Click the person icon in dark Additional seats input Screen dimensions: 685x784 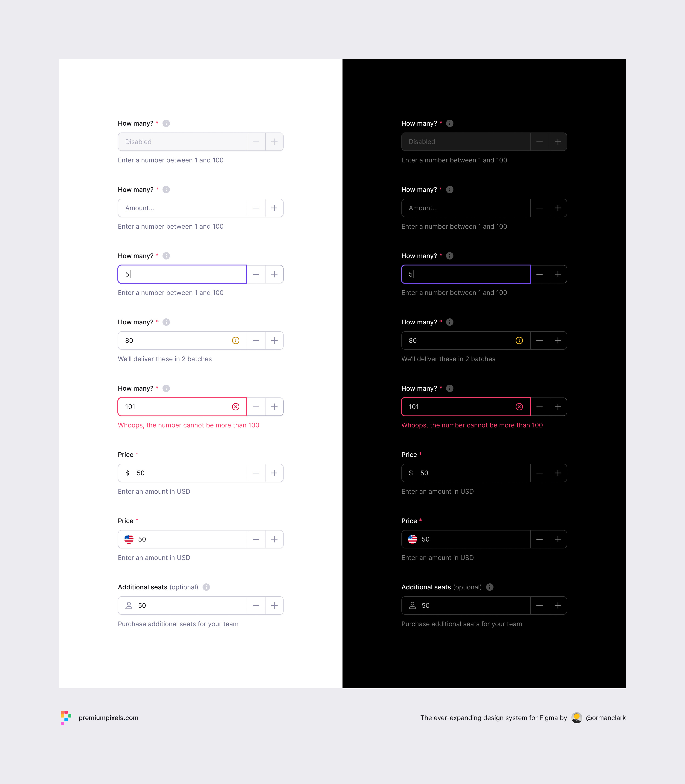(412, 605)
